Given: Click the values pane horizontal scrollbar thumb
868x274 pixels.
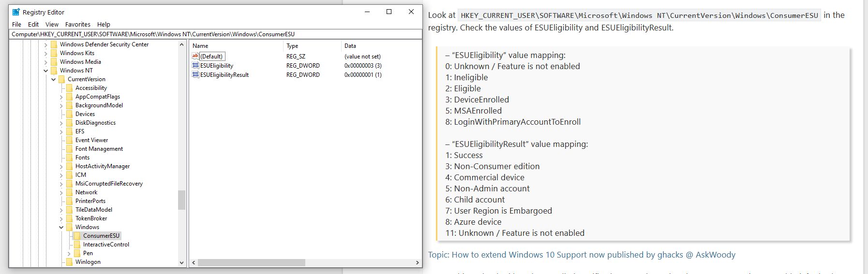Looking at the screenshot, I should click(x=252, y=263).
